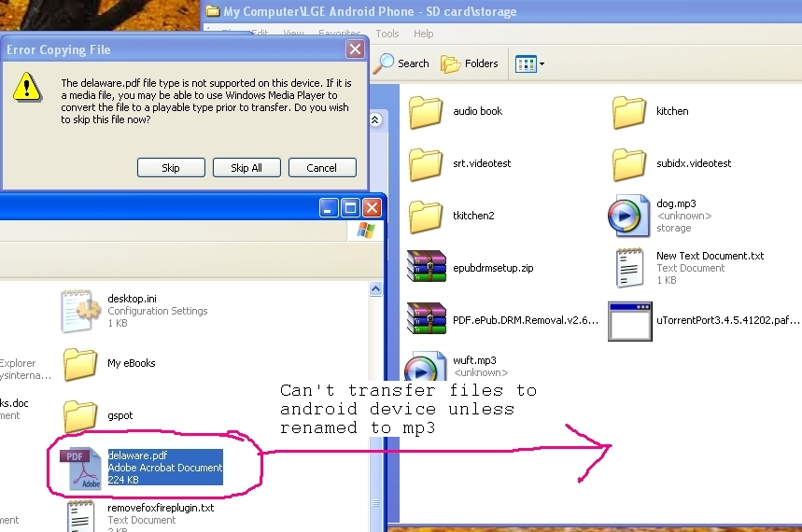Open the gspot folder icon
The height and width of the screenshot is (532, 802).
coord(80,416)
